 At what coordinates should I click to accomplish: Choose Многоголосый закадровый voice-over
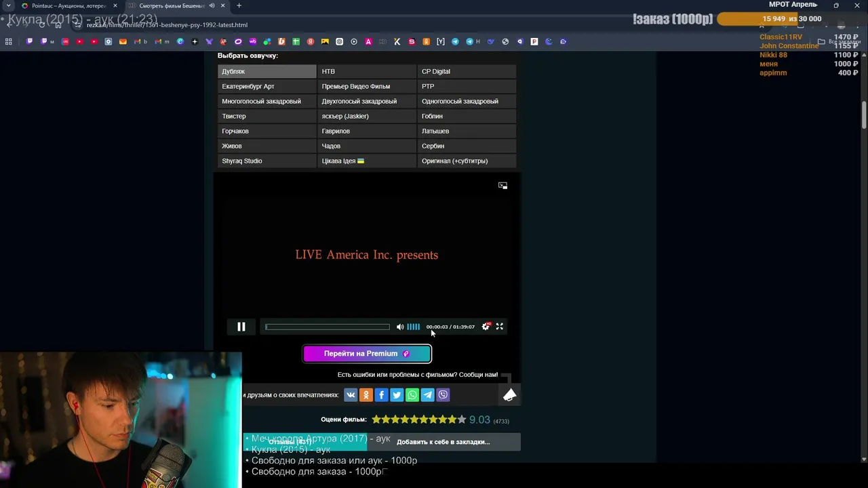(267, 101)
